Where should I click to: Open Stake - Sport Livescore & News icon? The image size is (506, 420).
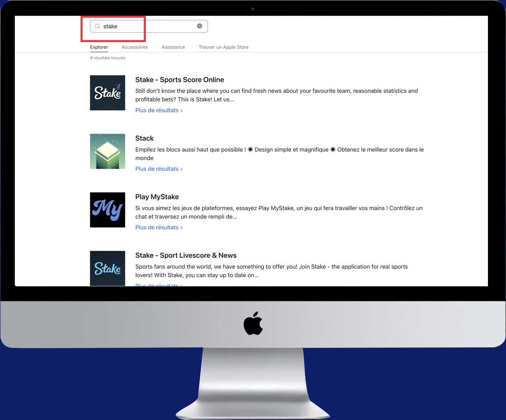click(107, 268)
